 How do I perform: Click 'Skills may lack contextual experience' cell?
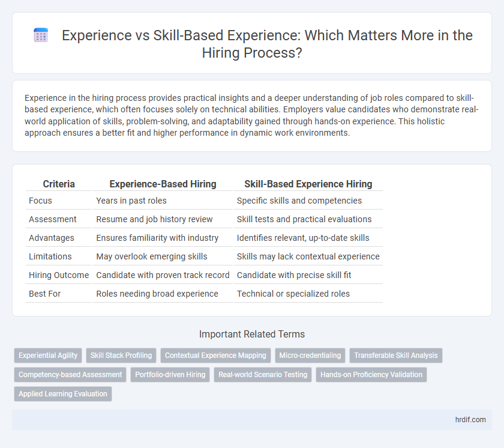coord(308,256)
